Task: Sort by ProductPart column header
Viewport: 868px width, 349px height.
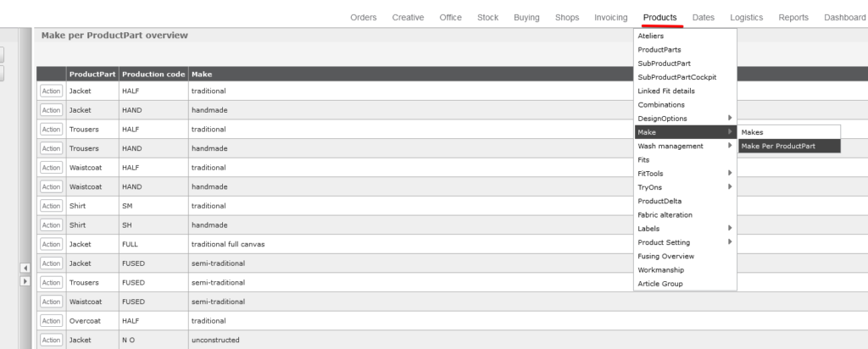Action: pyautogui.click(x=92, y=75)
